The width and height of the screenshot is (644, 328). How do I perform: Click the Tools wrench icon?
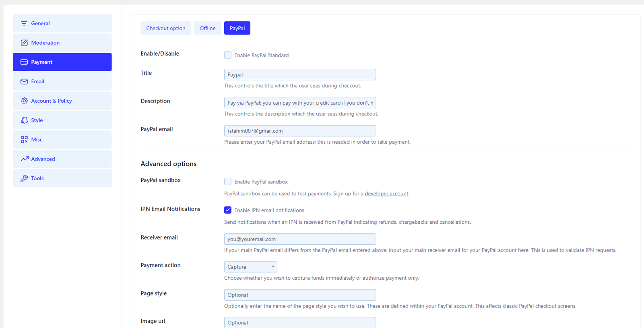(24, 178)
